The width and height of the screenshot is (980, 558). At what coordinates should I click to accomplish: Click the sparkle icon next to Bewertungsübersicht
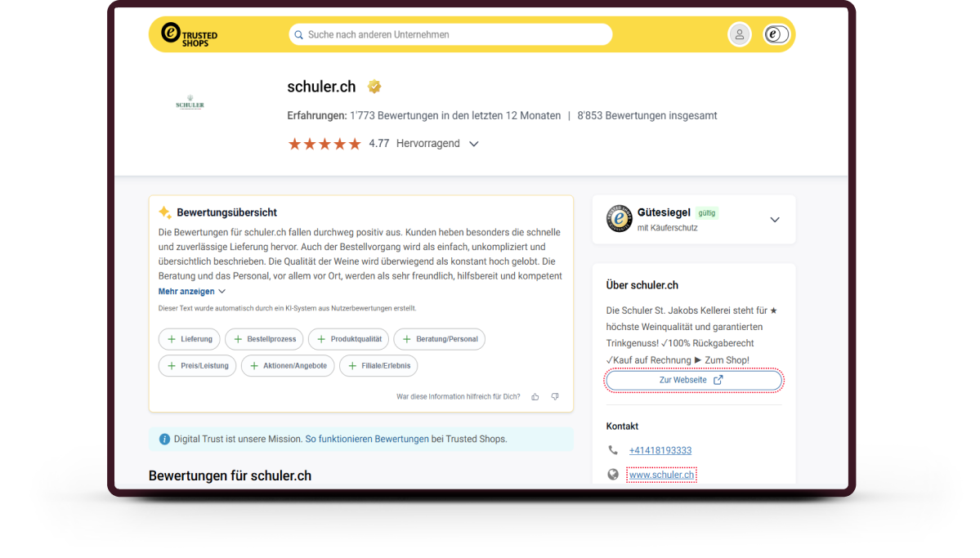pos(165,212)
